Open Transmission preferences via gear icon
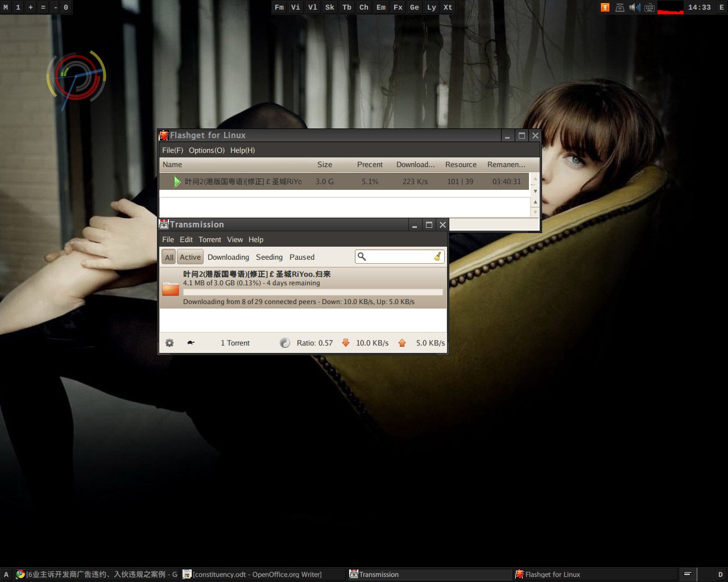 [169, 343]
